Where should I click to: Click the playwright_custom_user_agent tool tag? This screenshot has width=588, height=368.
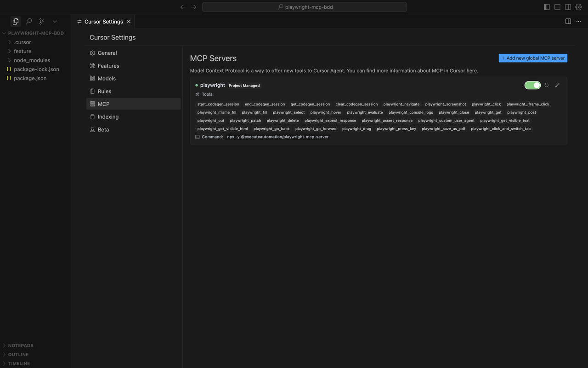click(446, 121)
